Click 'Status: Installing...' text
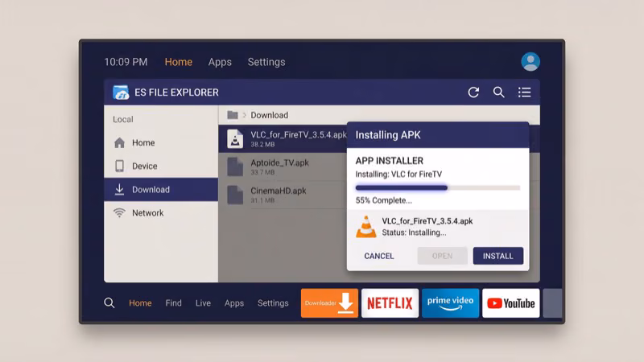Image resolution: width=644 pixels, height=362 pixels. pyautogui.click(x=414, y=232)
